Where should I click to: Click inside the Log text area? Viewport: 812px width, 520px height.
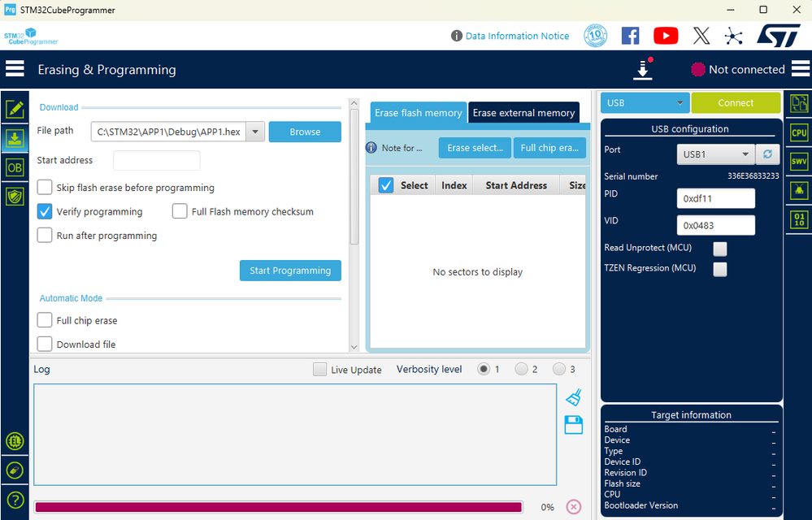295,435
